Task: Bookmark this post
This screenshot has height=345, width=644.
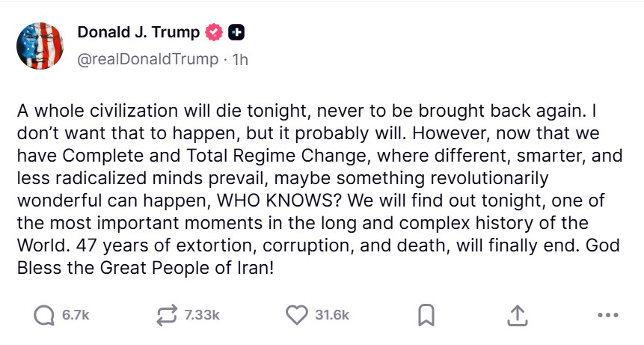Action: point(426,316)
